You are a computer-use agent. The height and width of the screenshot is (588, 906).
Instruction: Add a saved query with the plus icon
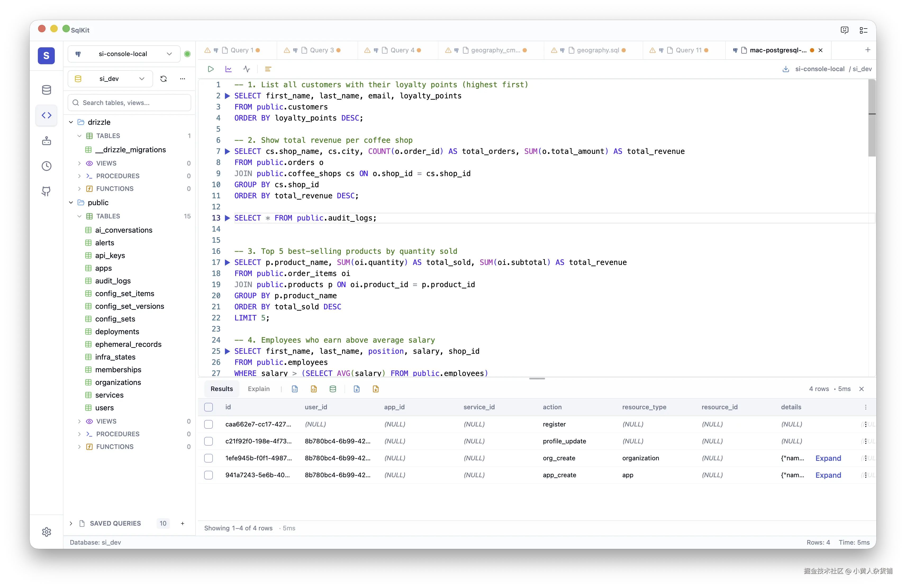coord(183,523)
